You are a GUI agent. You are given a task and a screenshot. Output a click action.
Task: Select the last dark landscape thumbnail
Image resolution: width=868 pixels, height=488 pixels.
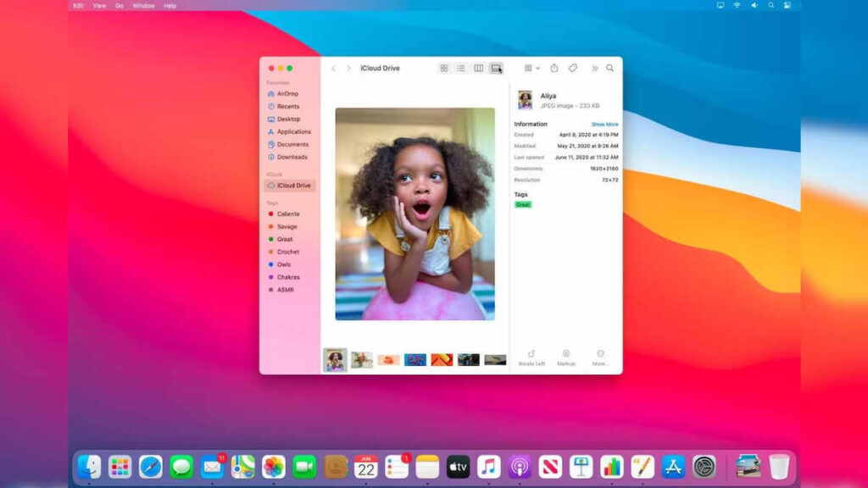tap(495, 360)
